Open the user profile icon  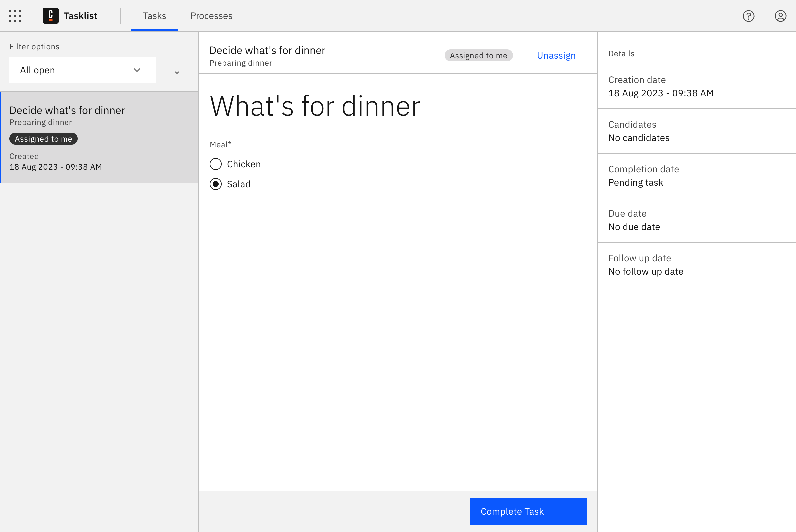click(x=780, y=16)
